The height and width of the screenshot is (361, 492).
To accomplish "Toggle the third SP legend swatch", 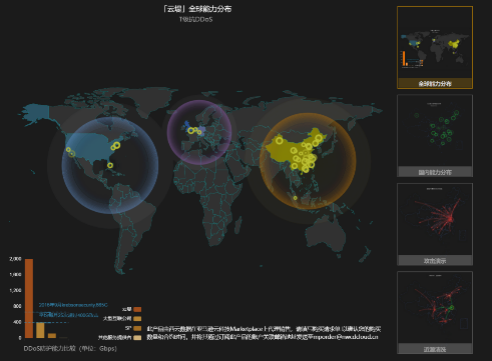I will tap(137, 328).
